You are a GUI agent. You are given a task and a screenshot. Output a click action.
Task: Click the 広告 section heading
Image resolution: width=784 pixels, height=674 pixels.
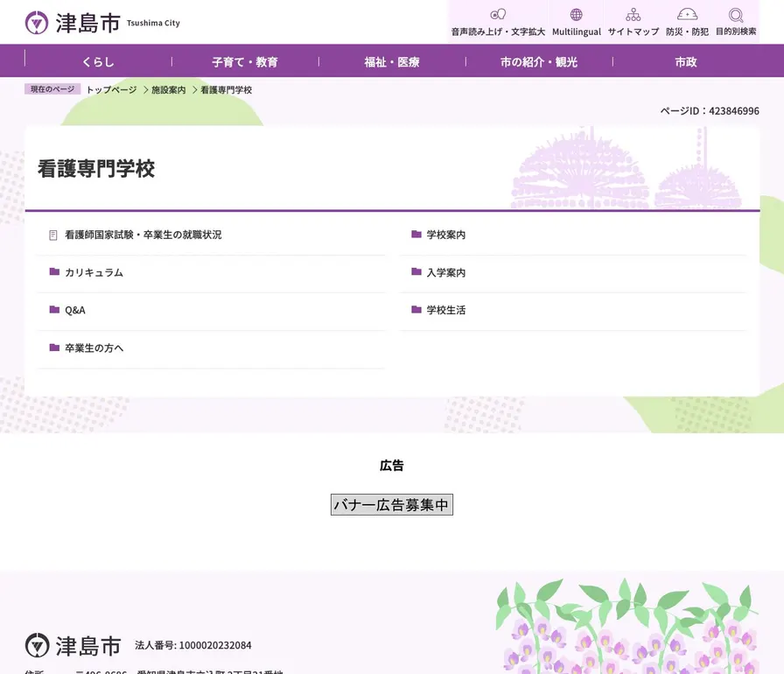tap(391, 466)
